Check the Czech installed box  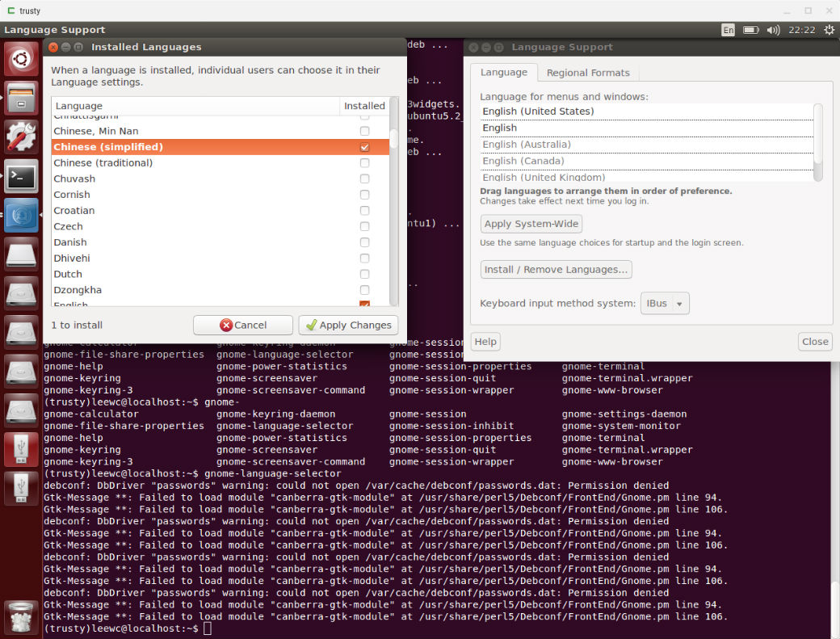click(x=364, y=226)
